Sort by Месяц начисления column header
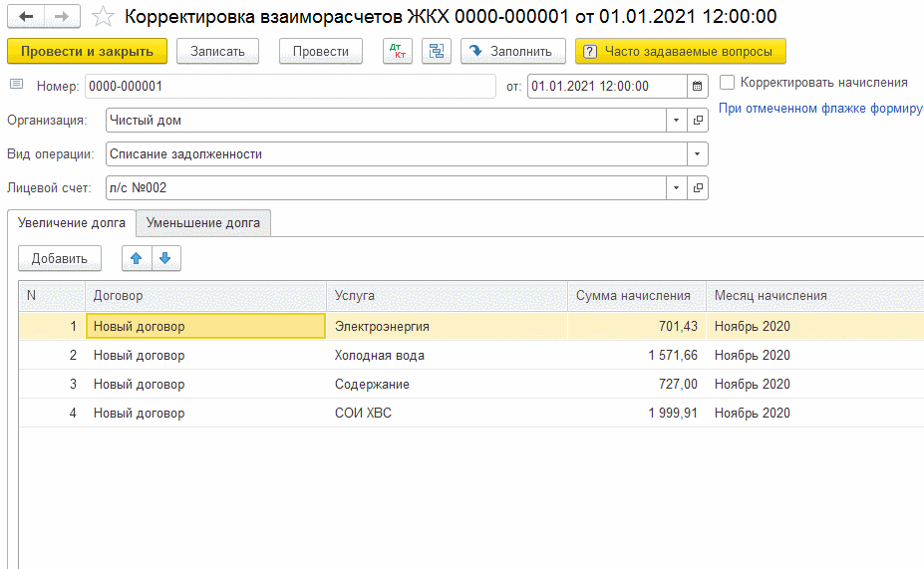The height and width of the screenshot is (569, 924). 815,296
